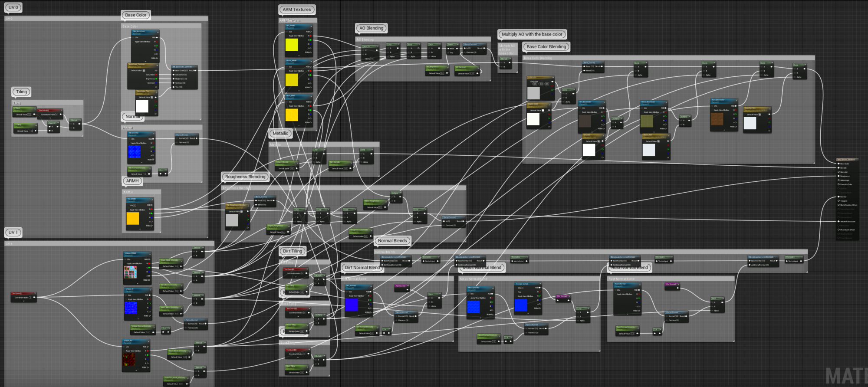The height and width of the screenshot is (387, 868).
Task: Select the Rust_BaseColor texture preview
Action: 717,119
